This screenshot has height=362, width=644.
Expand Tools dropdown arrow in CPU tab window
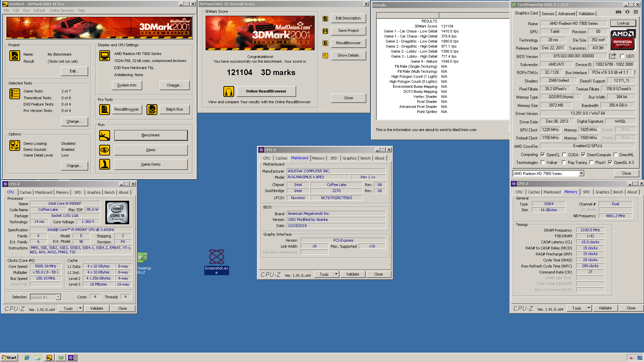click(x=80, y=308)
